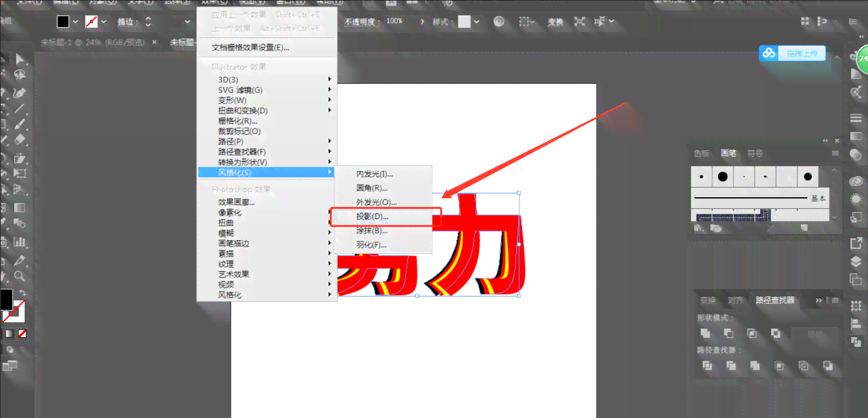The image size is (868, 418).
Task: Click the Merge pathfinder icon
Action: 755,365
